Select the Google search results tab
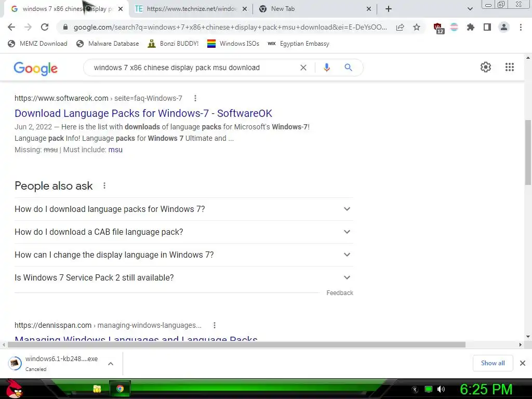Viewport: 532px width, 399px height. point(66,9)
